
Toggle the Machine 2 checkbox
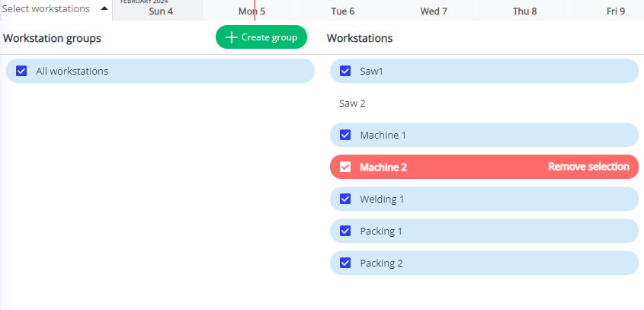(345, 167)
